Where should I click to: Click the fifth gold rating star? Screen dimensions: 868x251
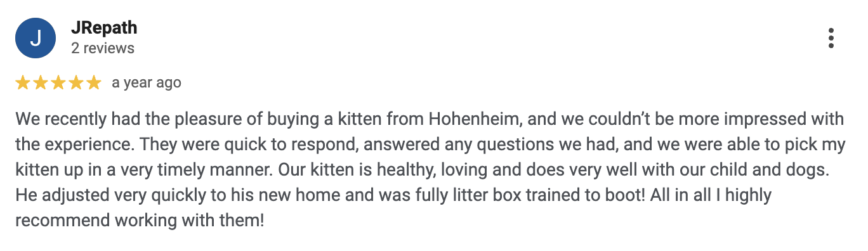click(x=94, y=82)
